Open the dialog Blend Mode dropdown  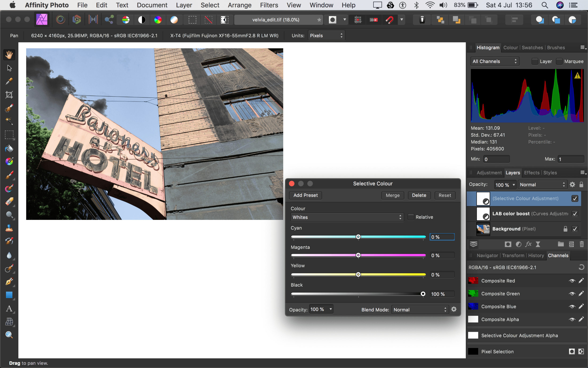pos(420,310)
